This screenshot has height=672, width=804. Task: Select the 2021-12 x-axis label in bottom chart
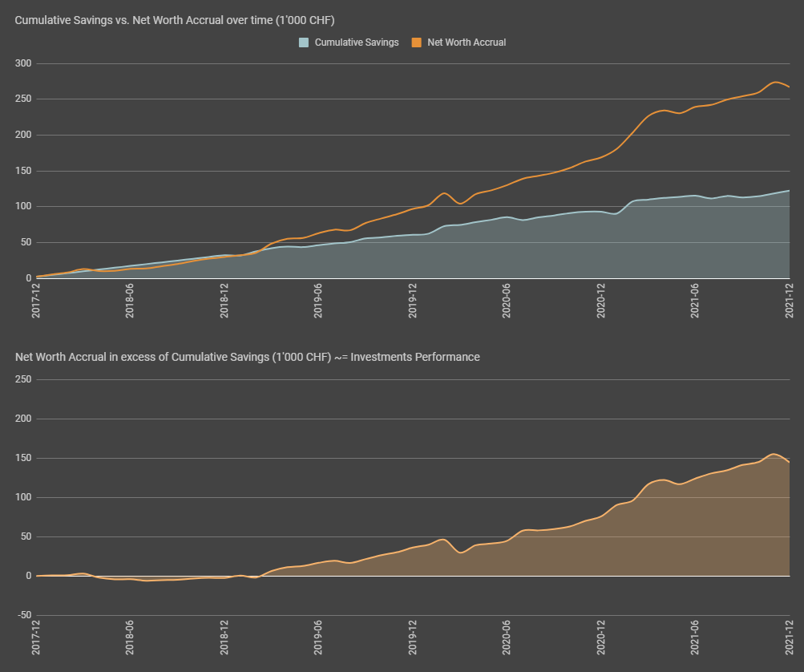(790, 638)
